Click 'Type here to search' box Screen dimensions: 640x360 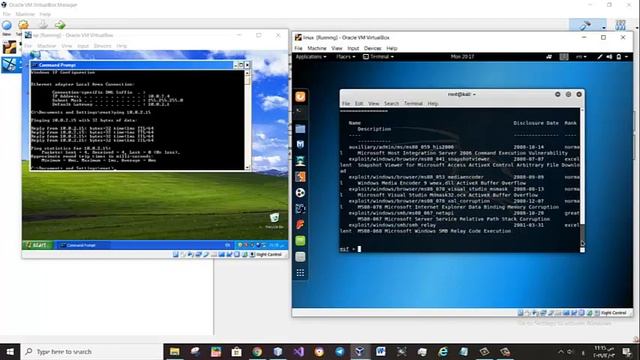click(x=92, y=351)
